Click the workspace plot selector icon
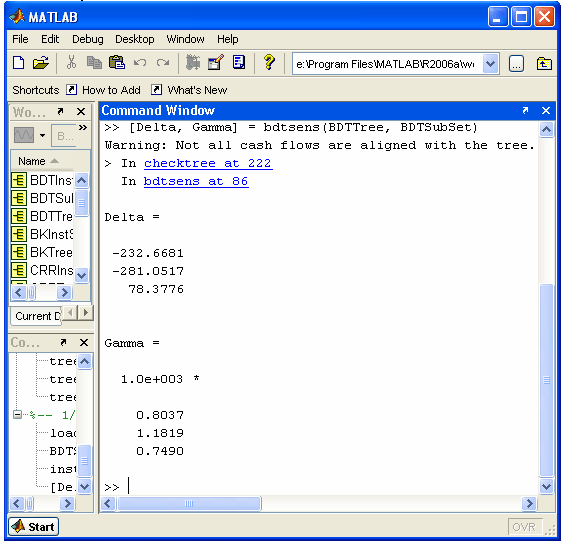 24,135
